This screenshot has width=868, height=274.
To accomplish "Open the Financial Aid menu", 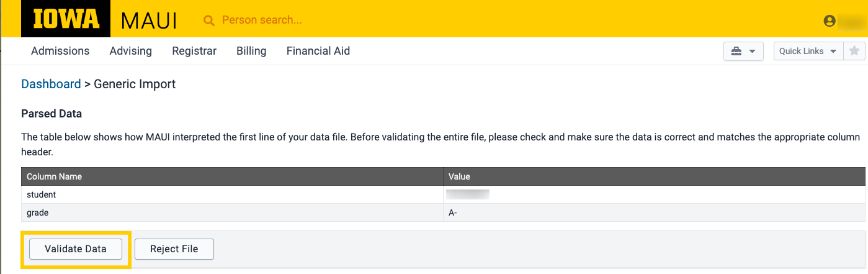I will 318,51.
